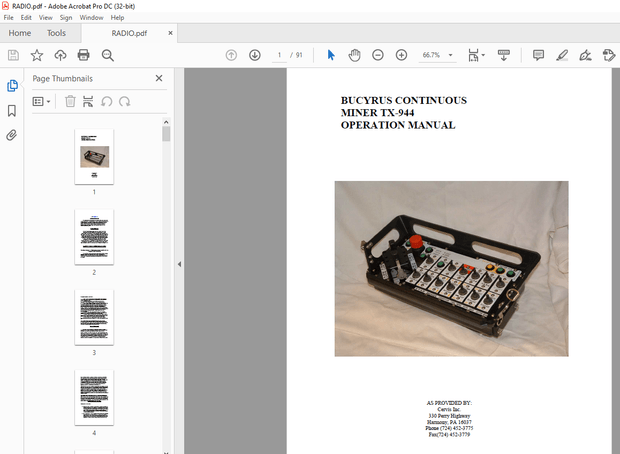Select the Highlight text pen tool
Screen dimensions: 620x454
tap(562, 55)
